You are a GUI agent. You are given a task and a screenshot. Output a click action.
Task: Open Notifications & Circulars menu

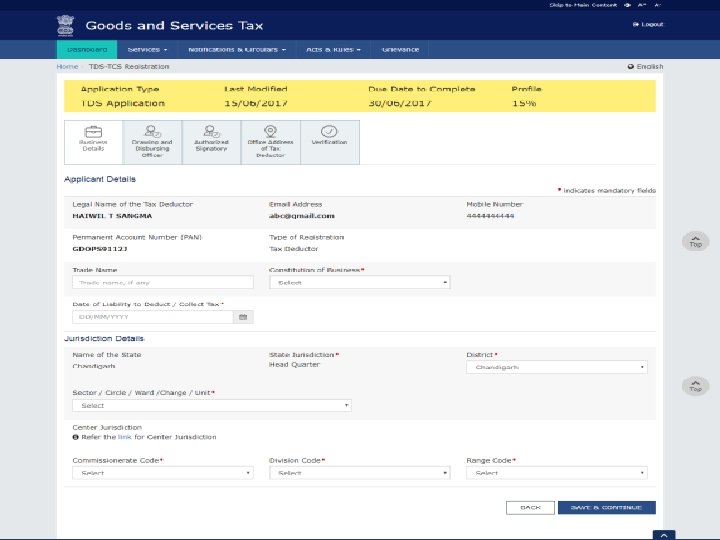pos(237,50)
